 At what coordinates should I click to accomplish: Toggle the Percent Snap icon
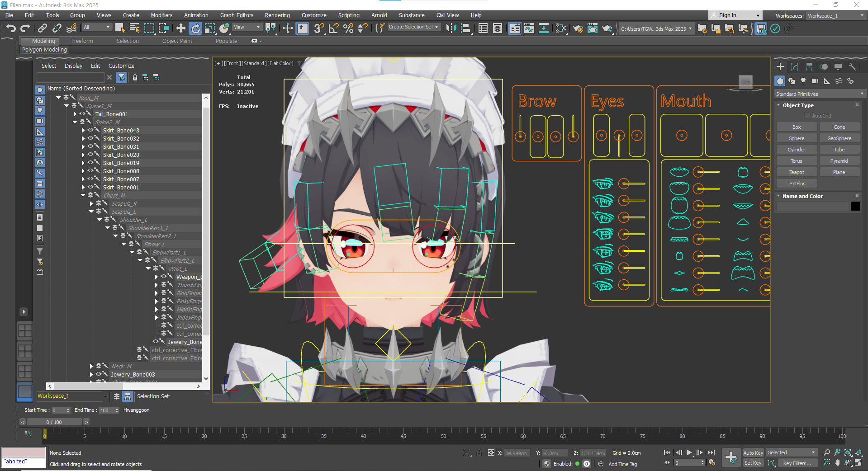pyautogui.click(x=348, y=28)
